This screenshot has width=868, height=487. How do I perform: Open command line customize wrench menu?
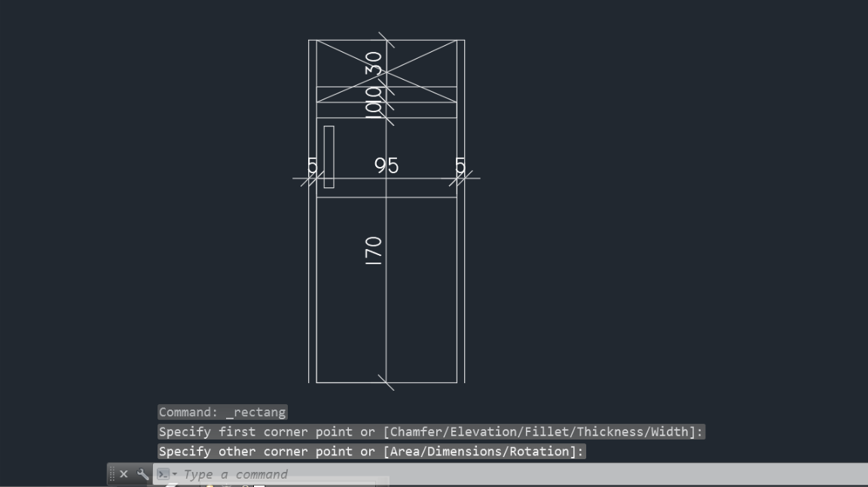[143, 473]
